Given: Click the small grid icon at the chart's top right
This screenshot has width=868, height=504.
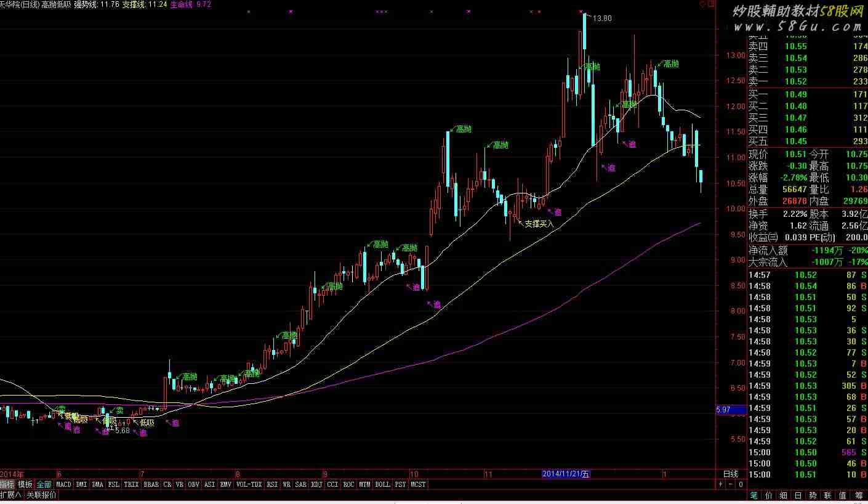Looking at the screenshot, I should pos(712,4).
